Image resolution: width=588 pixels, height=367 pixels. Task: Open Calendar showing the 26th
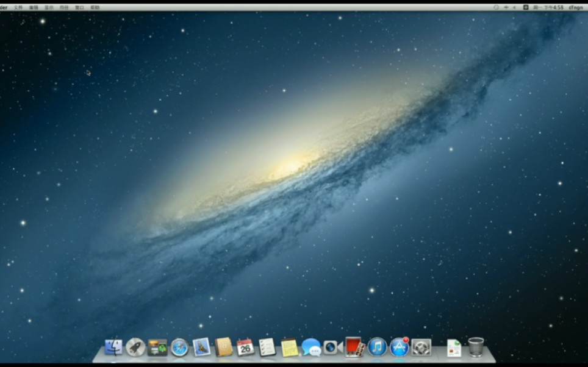click(245, 349)
